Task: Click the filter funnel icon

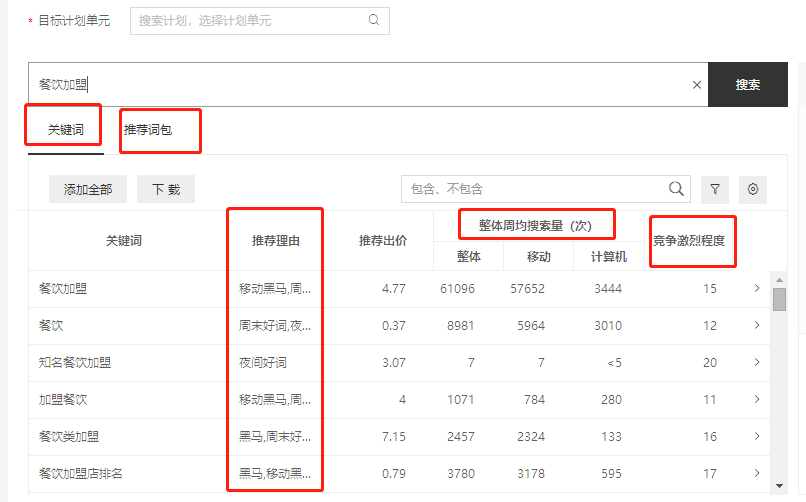Action: (x=715, y=189)
